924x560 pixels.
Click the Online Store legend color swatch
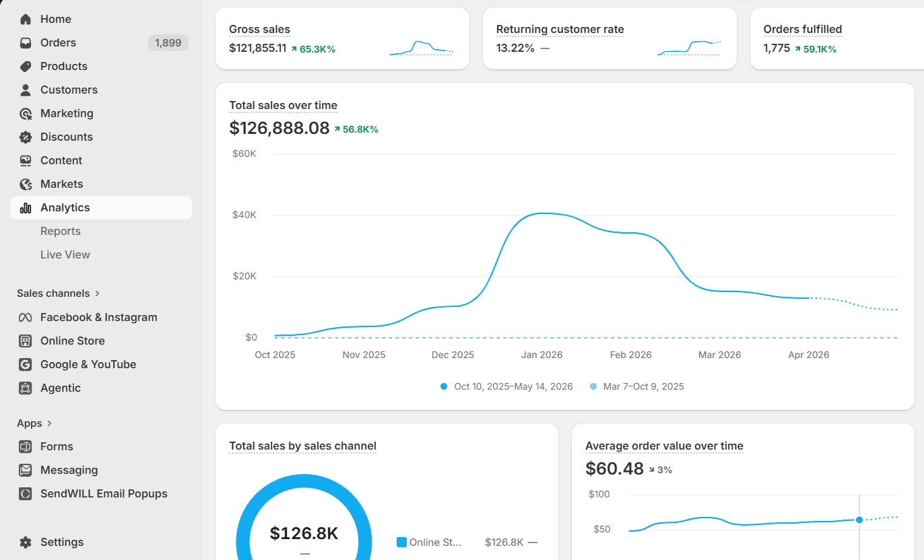tap(402, 542)
